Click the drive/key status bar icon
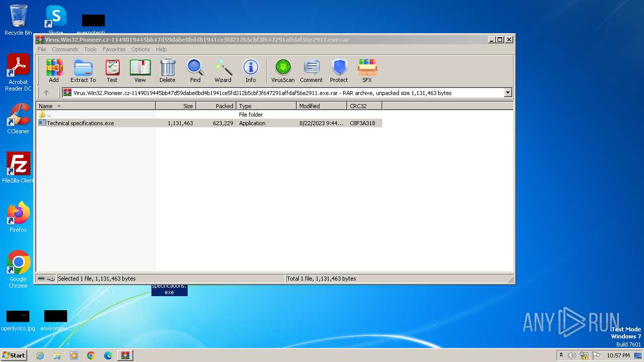Screen dimensions: 644x362 (46, 279)
